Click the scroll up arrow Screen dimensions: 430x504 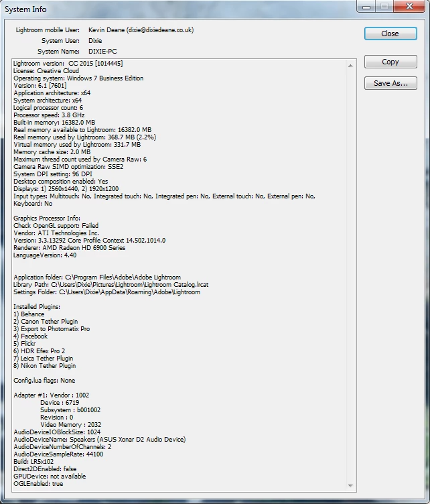click(350, 66)
